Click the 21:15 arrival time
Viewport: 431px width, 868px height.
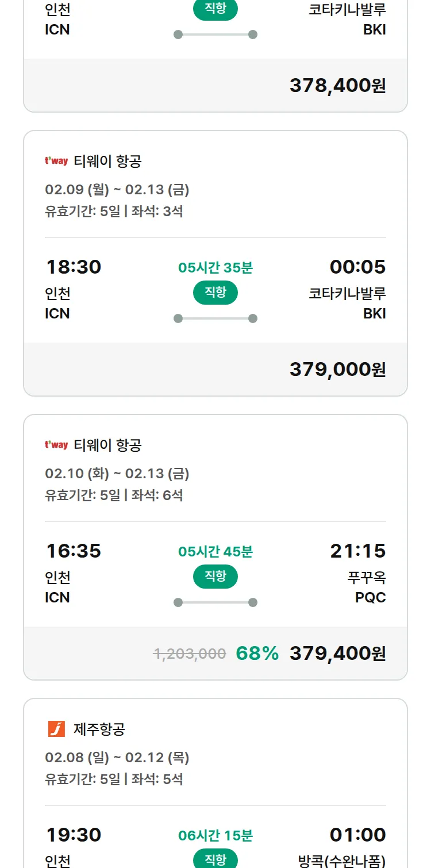(x=357, y=551)
